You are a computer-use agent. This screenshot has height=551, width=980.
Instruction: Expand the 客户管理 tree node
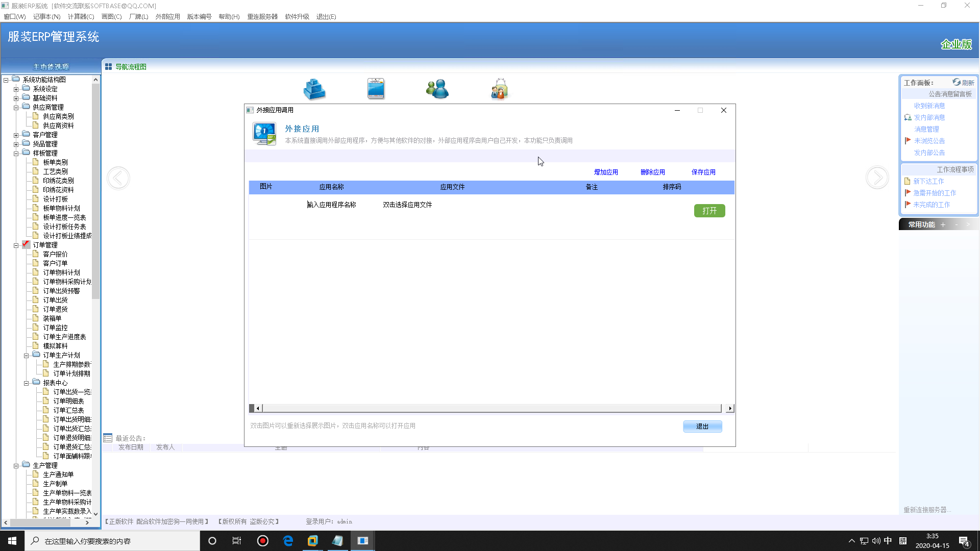pyautogui.click(x=16, y=135)
